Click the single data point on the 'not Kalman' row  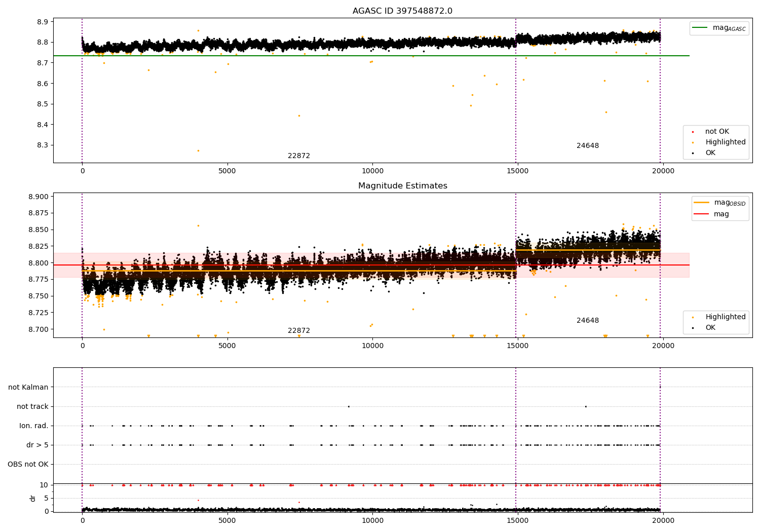pos(660,387)
